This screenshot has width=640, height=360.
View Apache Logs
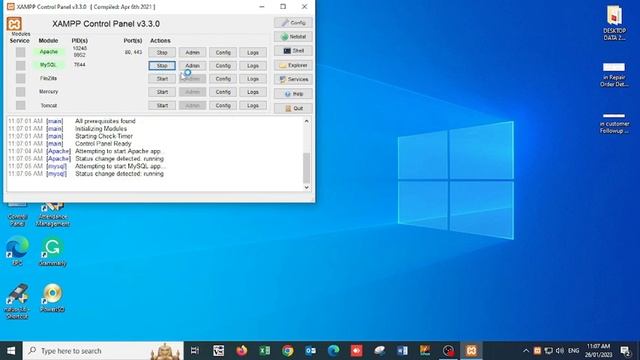tap(253, 52)
